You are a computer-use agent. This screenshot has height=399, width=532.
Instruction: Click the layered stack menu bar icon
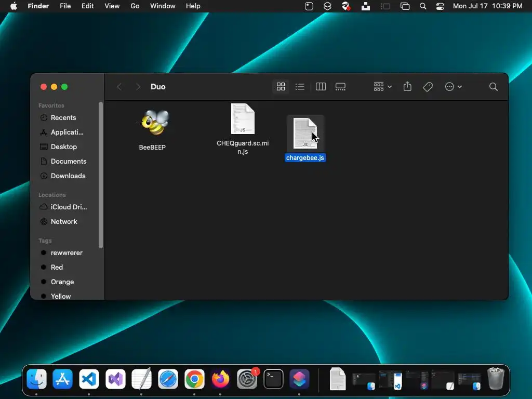(x=327, y=6)
